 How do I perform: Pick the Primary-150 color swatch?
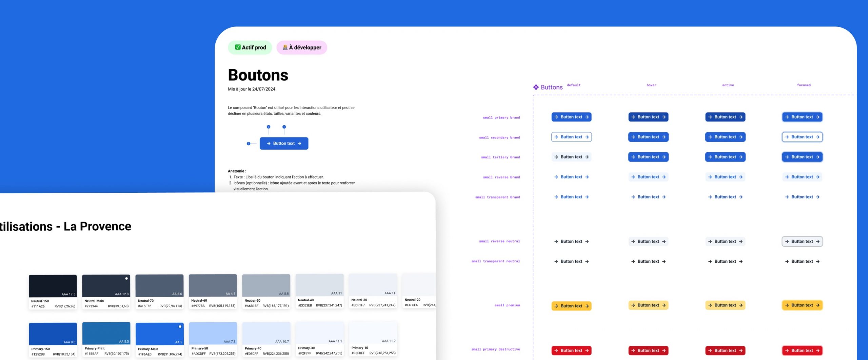(x=53, y=334)
